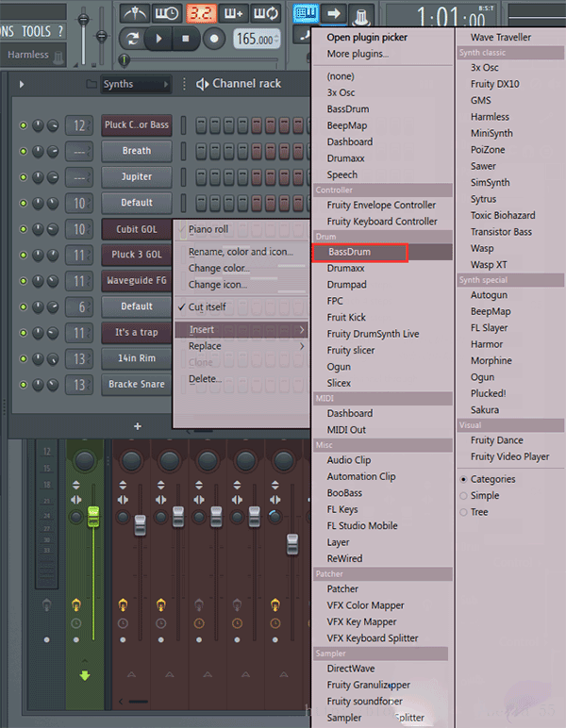Click the large pan knob on green mixer track
566x728 pixels.
(85, 460)
